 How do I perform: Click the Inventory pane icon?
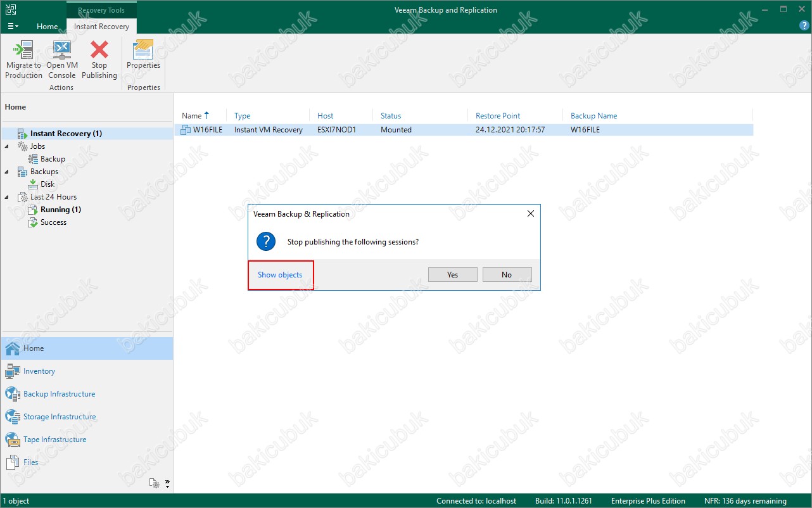13,371
